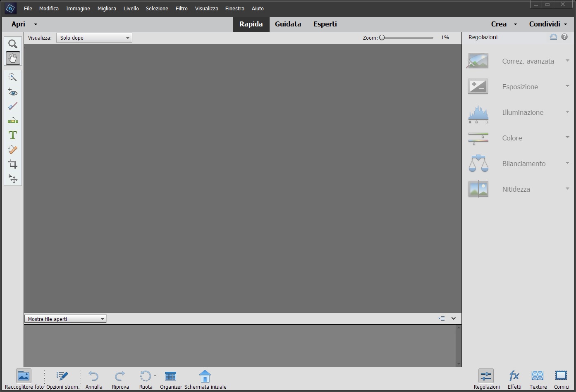Select the Whiten Teeth brush tool

click(x=13, y=106)
